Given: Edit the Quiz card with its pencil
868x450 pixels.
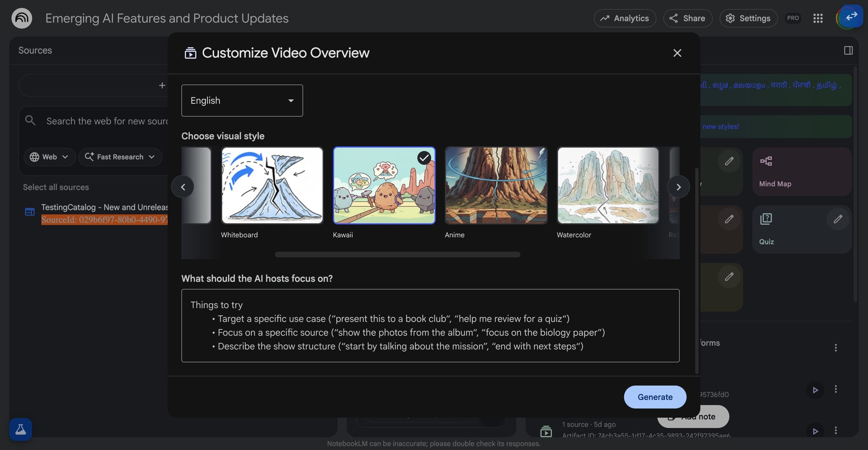Looking at the screenshot, I should tap(838, 219).
